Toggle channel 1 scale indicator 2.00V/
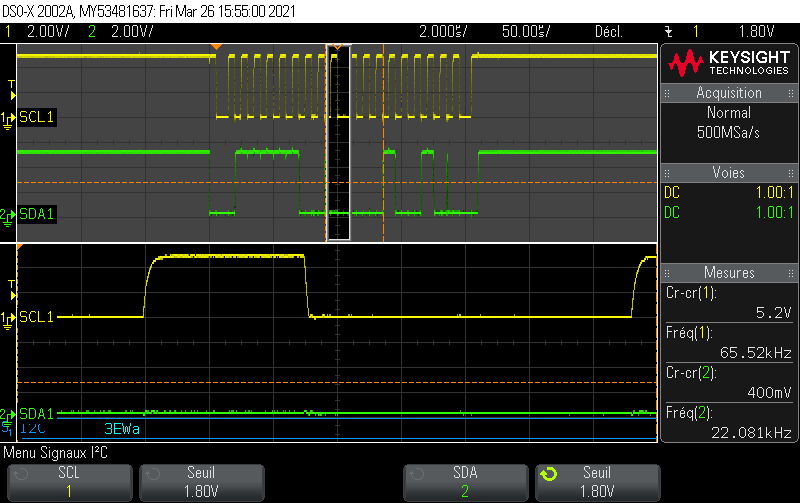This screenshot has height=503, width=800. [40, 32]
